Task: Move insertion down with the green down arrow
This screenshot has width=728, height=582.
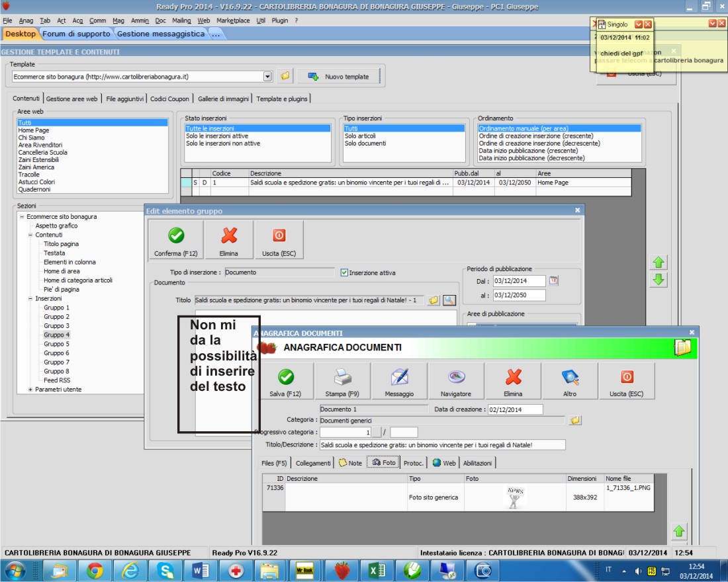Action: coord(659,279)
